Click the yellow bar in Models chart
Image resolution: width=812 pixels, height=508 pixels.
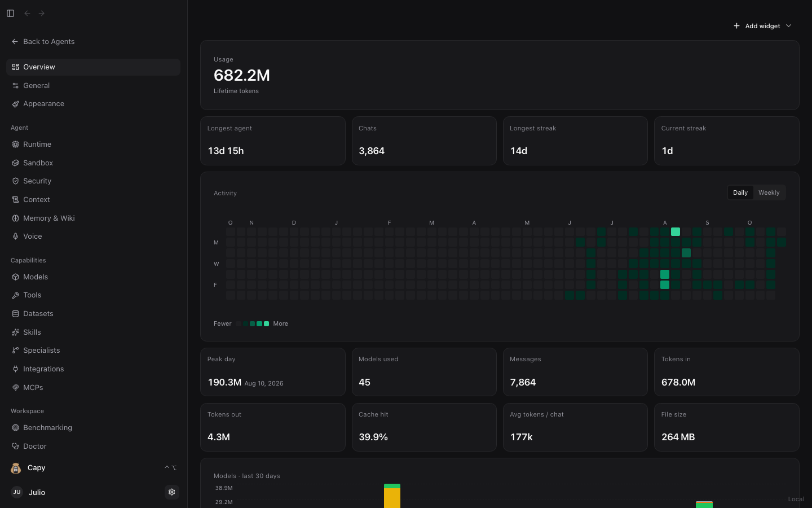(392, 498)
